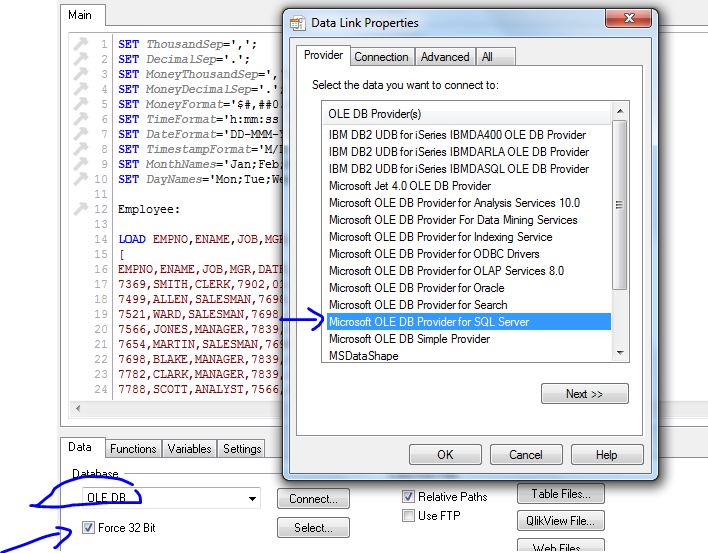Enable the Use FTP checkbox
708x553 pixels.
408,516
